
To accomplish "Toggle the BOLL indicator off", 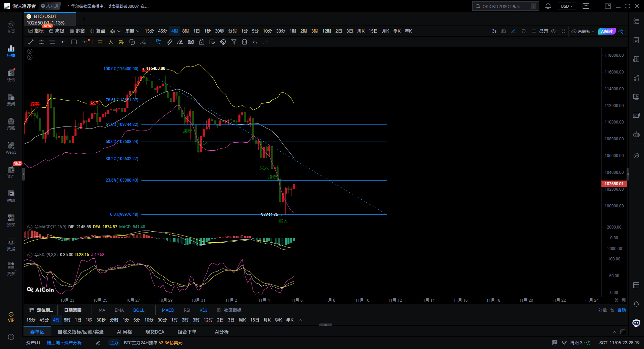I will [139, 310].
